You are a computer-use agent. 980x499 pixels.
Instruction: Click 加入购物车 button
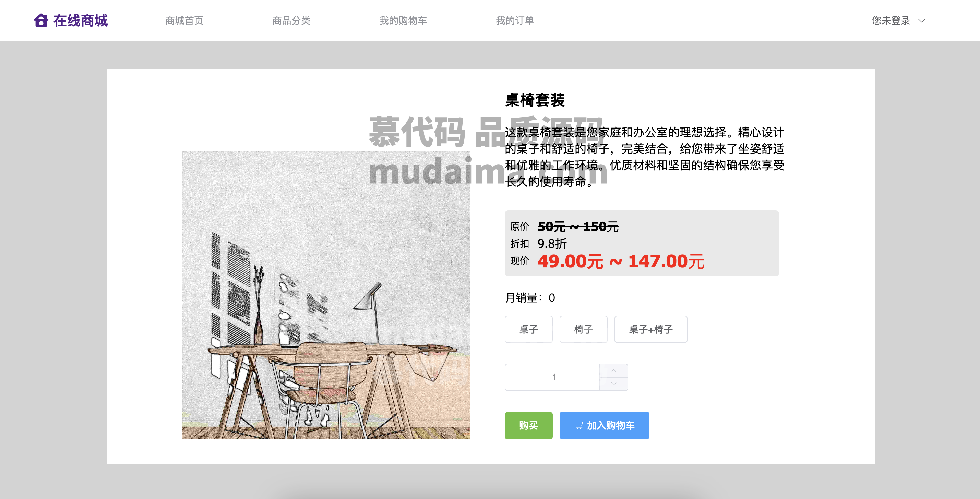(x=604, y=425)
